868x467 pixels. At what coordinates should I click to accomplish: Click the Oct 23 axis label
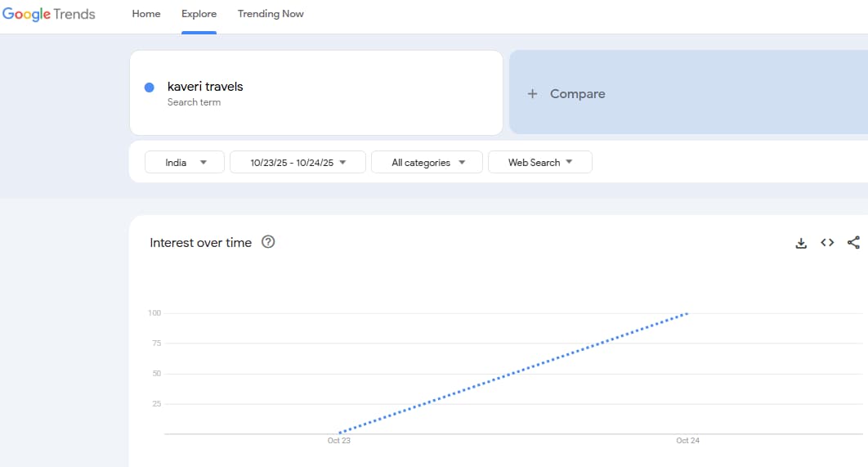(339, 440)
